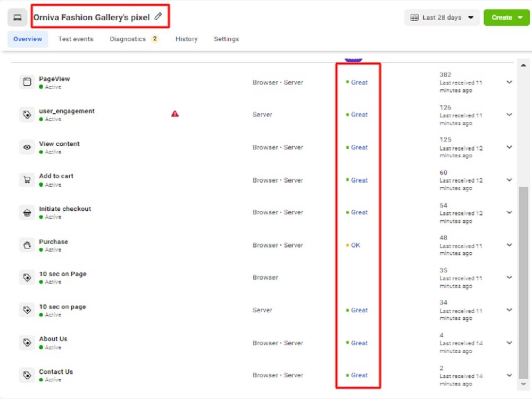The width and height of the screenshot is (532, 399).
Task: Select the Purchase event name
Action: [53, 242]
